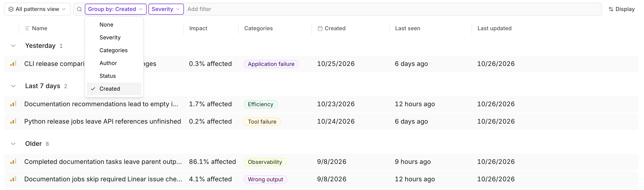
Task: Click severity bars icon of Completed documentation tasks row
Action: coord(13,162)
